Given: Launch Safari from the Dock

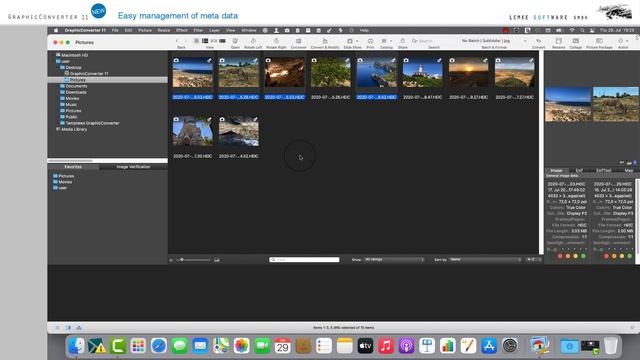Looking at the screenshot, I should coord(159,346).
